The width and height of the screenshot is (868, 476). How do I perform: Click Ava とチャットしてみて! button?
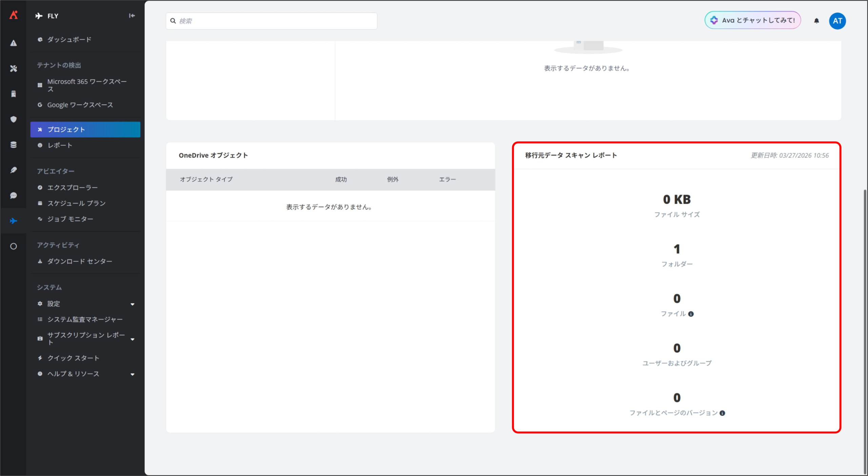(753, 20)
